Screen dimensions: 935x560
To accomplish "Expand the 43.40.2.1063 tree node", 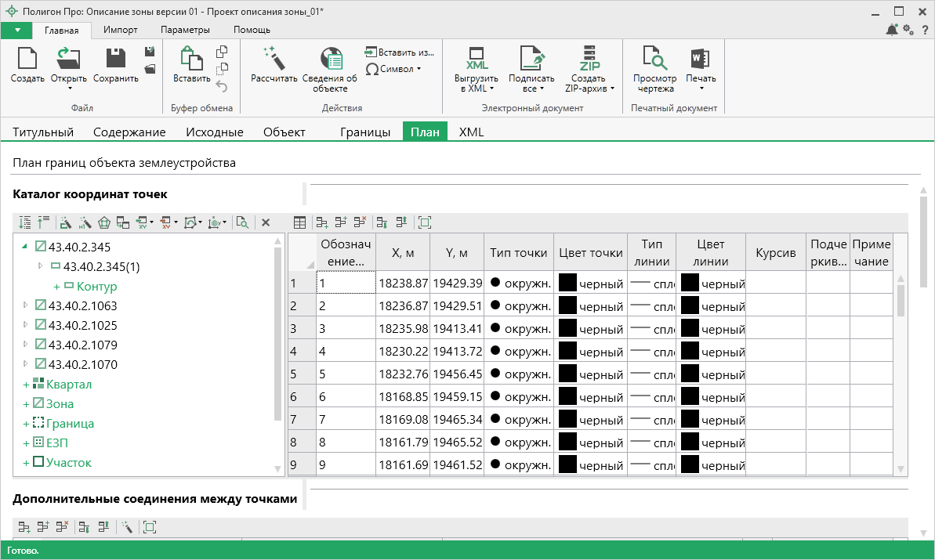I will tap(26, 305).
